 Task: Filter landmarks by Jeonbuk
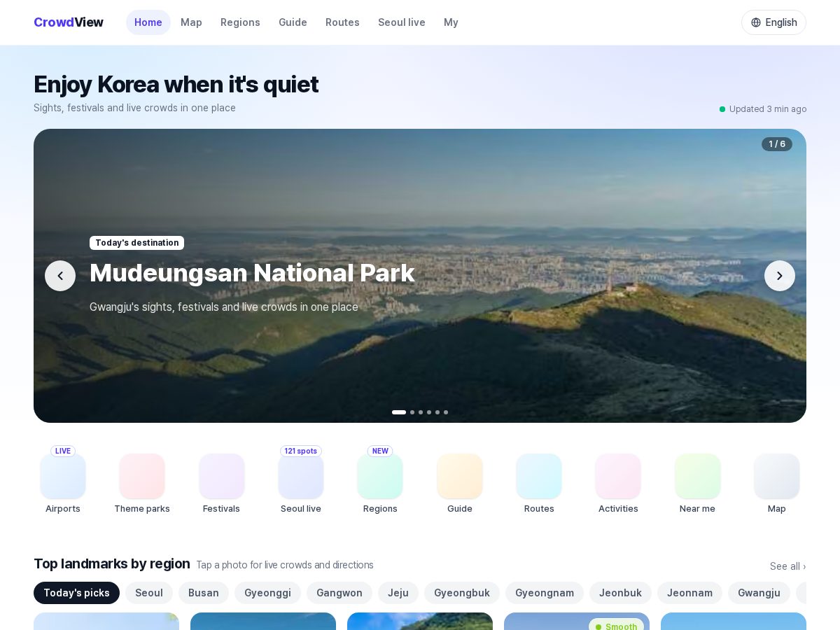(x=620, y=593)
